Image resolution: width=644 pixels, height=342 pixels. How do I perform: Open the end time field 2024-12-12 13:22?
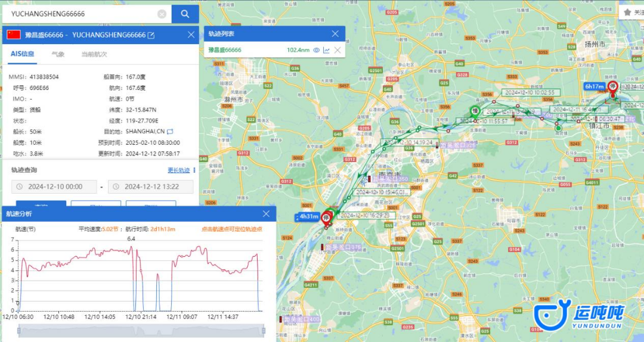click(x=151, y=187)
